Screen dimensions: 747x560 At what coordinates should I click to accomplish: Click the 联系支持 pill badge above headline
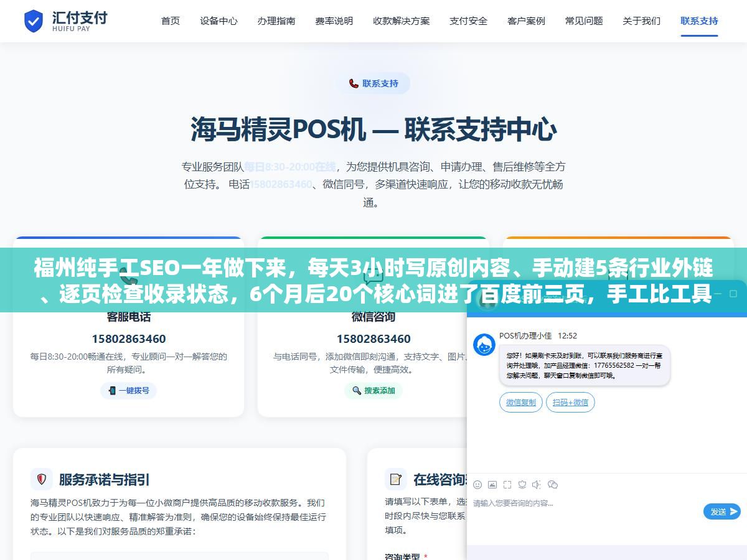(x=374, y=83)
